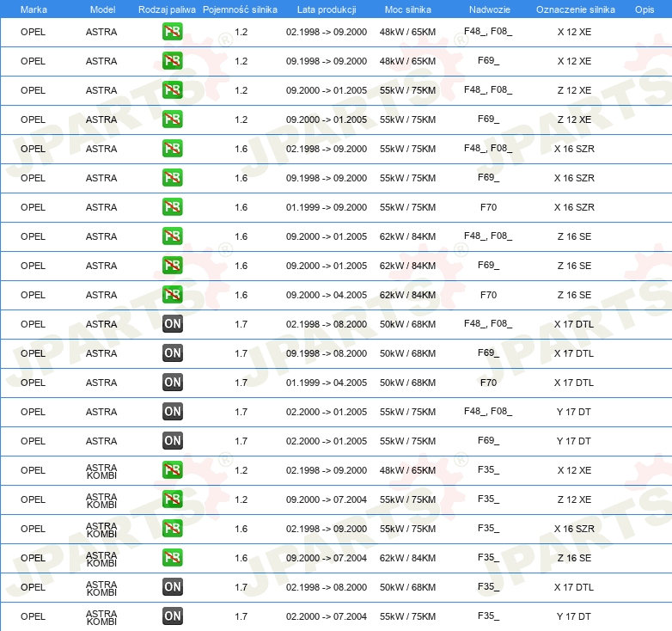Click petrol icon in ASTRA X 16 SZR F69_ row
The width and height of the screenshot is (672, 631).
pyautogui.click(x=172, y=178)
